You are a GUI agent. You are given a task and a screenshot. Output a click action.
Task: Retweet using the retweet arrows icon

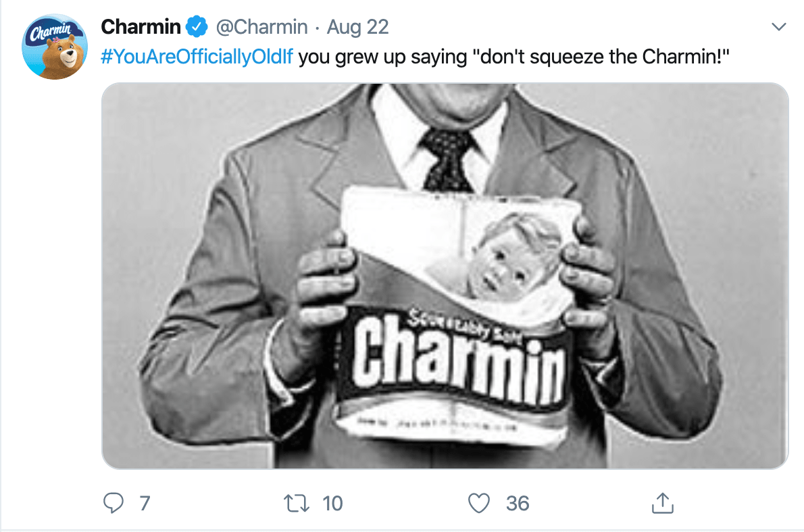[298, 502]
